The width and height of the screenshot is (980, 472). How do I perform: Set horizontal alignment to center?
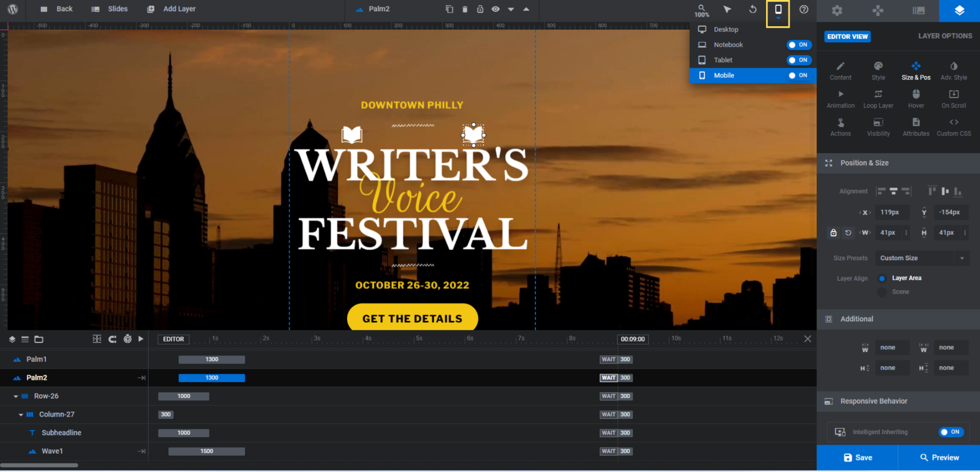(893, 191)
